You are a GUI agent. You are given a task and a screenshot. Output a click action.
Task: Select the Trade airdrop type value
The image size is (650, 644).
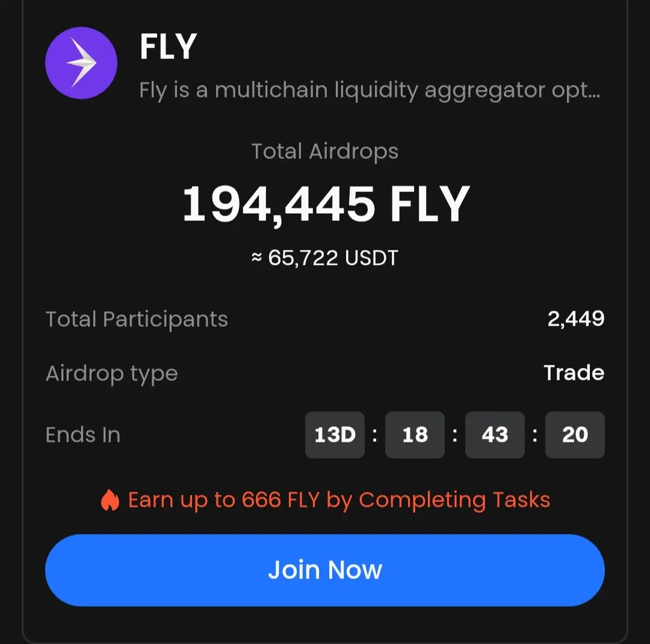[574, 373]
